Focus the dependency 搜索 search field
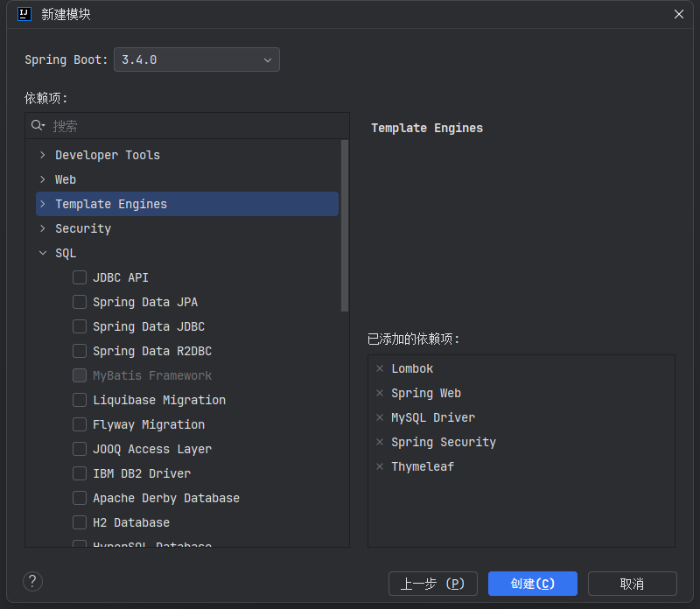The image size is (700, 609). [x=192, y=126]
